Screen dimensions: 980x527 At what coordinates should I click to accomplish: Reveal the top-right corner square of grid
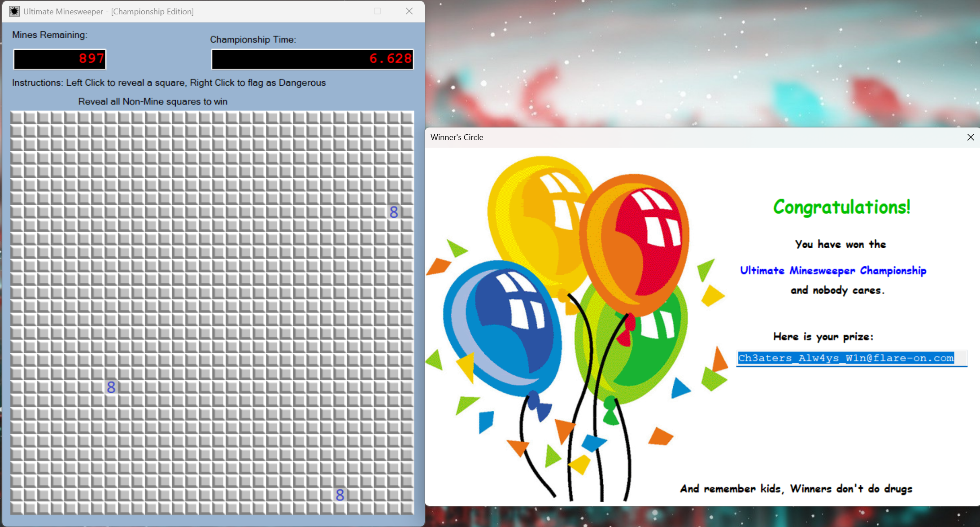click(407, 118)
